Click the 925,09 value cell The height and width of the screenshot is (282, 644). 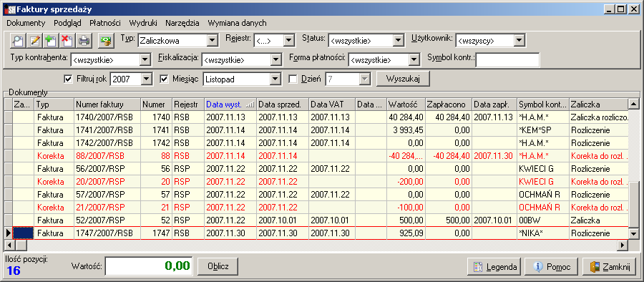tap(406, 233)
